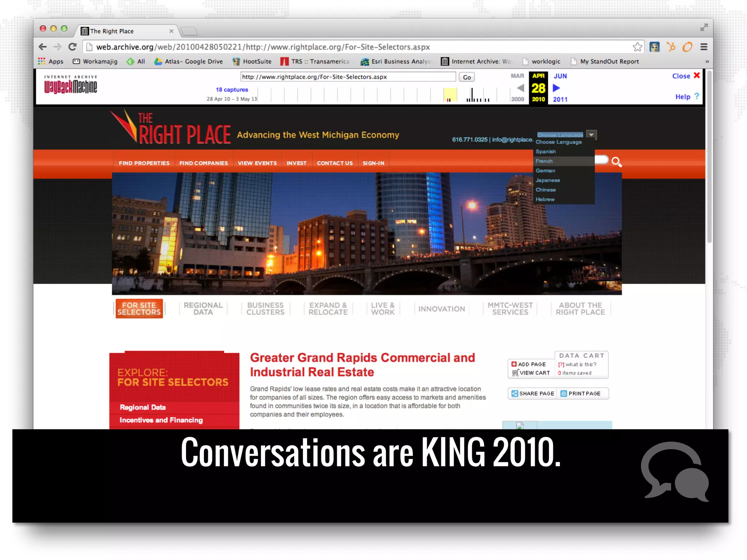Click the fullscreen arrows icon in window corner
This screenshot has height=560, width=747.
704,27
